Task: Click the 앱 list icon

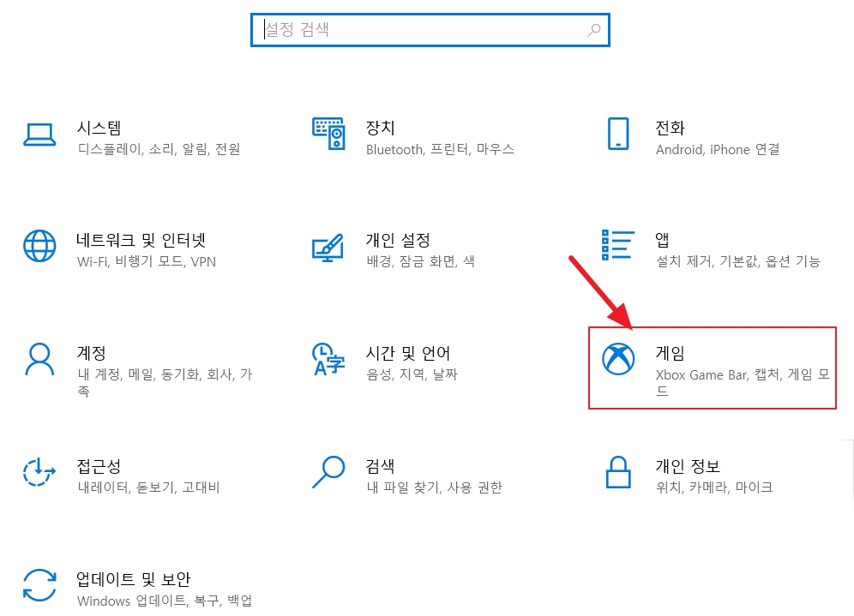Action: point(618,245)
